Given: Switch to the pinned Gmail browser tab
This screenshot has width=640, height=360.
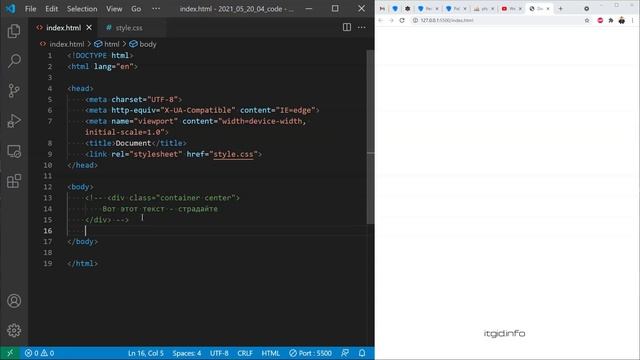Looking at the screenshot, I should (x=382, y=9).
